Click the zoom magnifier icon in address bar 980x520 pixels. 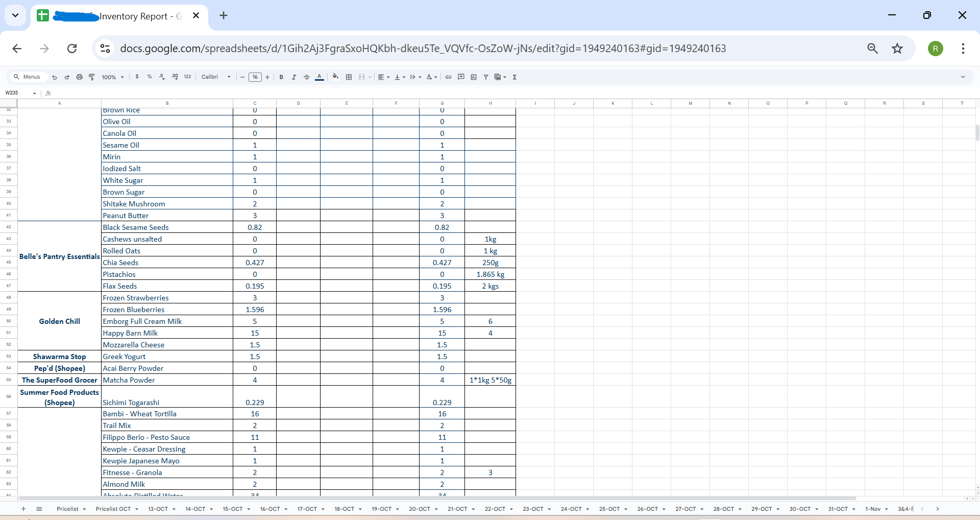tap(872, 49)
